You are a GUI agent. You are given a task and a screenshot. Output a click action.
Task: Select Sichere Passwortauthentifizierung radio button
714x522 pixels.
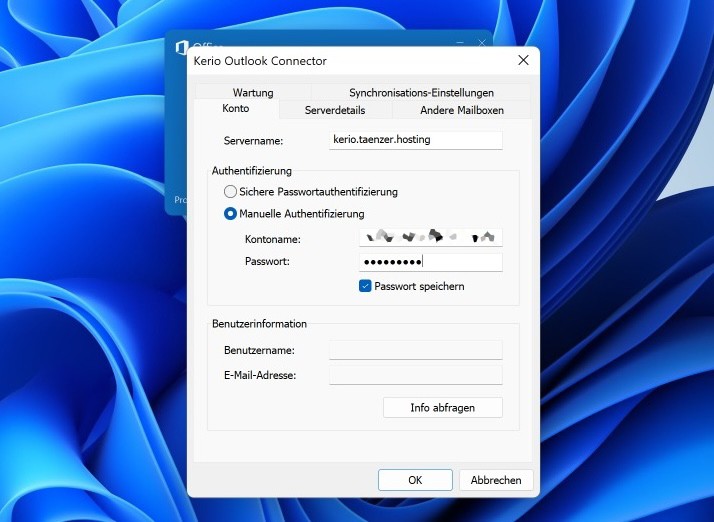230,192
